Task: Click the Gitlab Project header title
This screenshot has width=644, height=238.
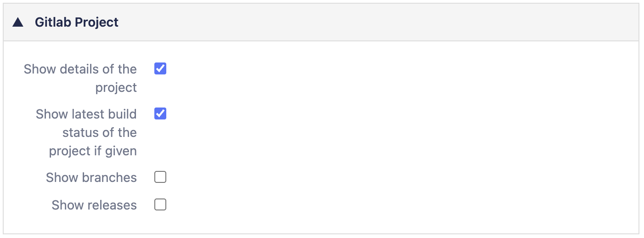Action: (x=77, y=23)
